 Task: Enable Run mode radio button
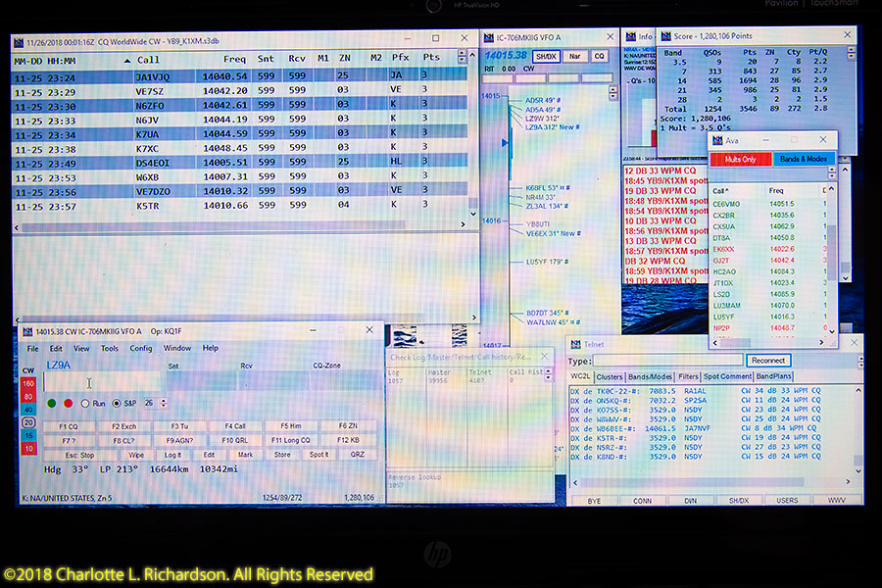[85, 403]
